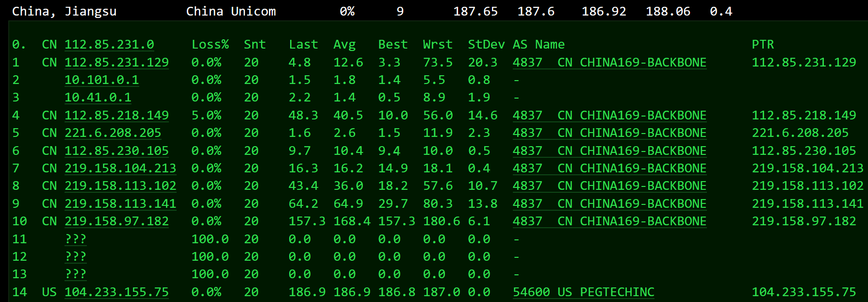
Task: Select the US country code on hop 14
Action: tap(49, 292)
